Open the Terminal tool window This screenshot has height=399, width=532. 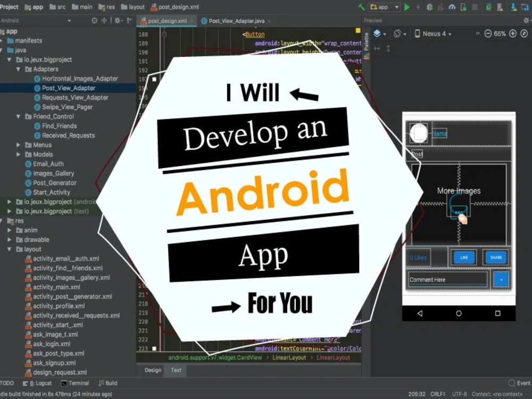point(75,384)
